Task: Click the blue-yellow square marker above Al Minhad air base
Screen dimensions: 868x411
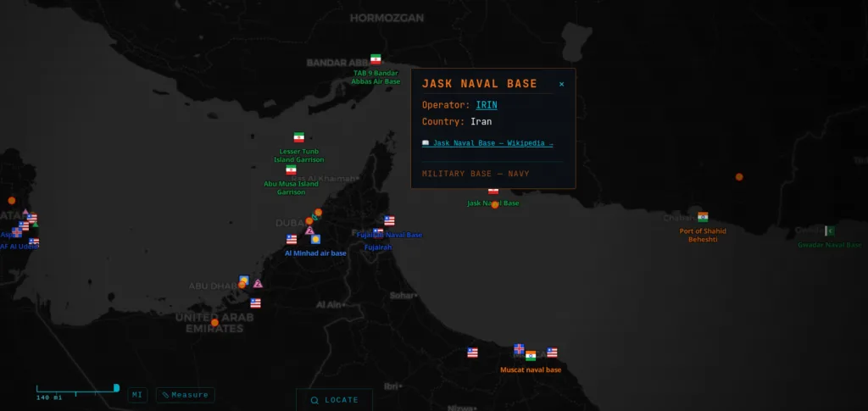Action: [315, 240]
